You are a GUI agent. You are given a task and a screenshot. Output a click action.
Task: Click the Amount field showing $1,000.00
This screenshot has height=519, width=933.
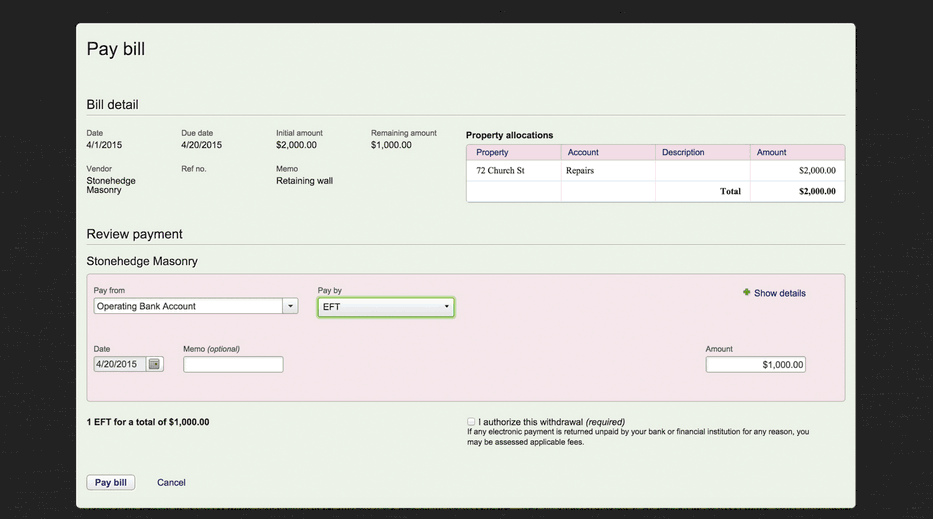(756, 364)
